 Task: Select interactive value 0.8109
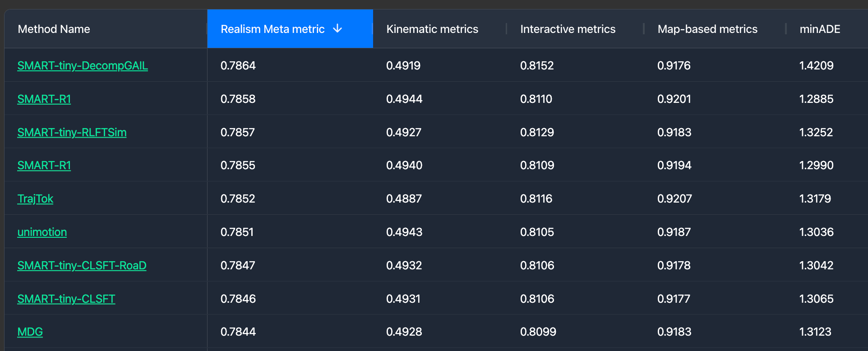click(x=537, y=166)
